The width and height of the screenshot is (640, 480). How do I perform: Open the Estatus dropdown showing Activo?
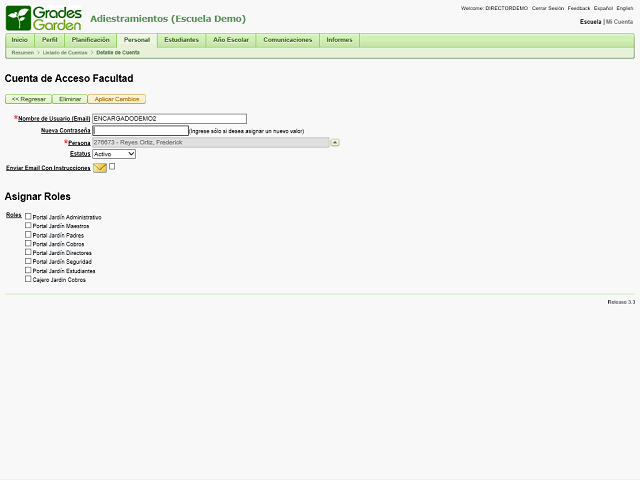(x=114, y=154)
